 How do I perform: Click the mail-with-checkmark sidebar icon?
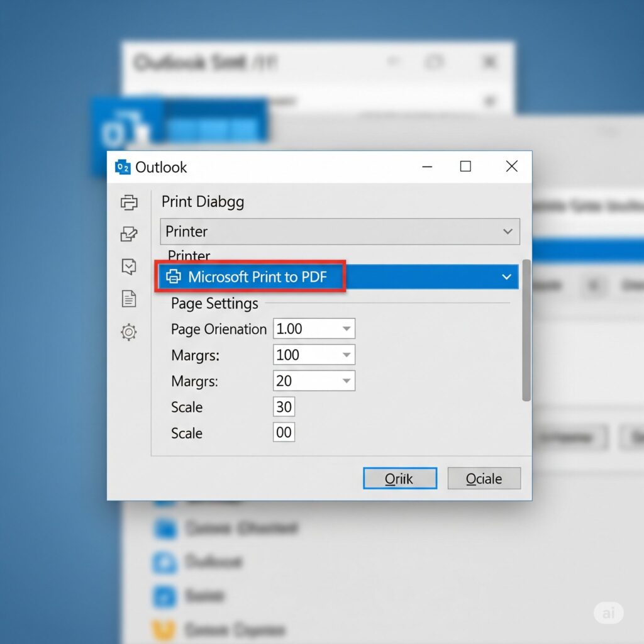[129, 267]
